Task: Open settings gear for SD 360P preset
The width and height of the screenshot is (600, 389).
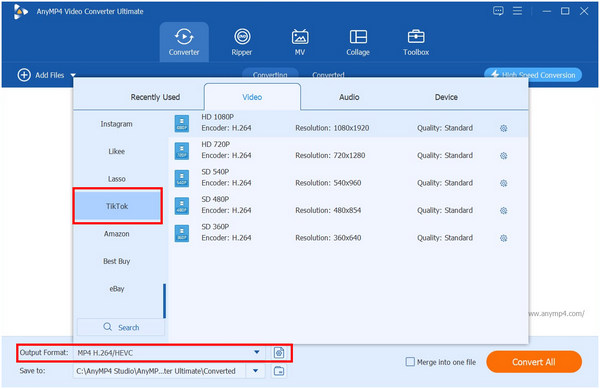Action: (504, 238)
